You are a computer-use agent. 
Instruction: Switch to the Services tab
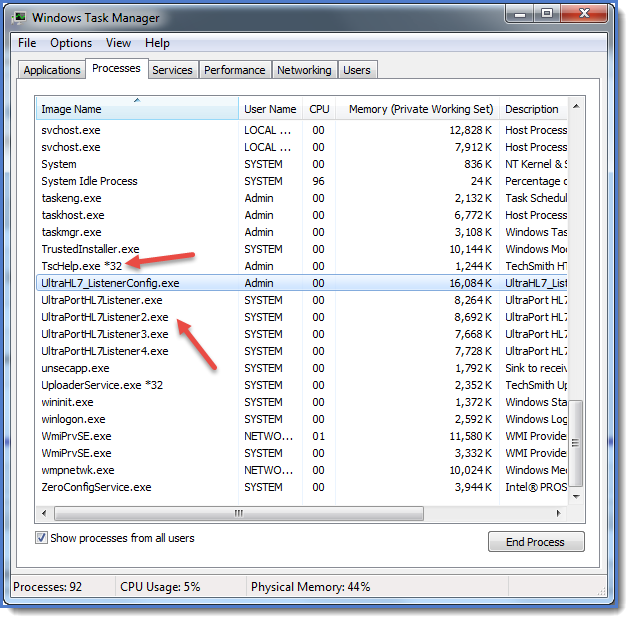[x=172, y=70]
